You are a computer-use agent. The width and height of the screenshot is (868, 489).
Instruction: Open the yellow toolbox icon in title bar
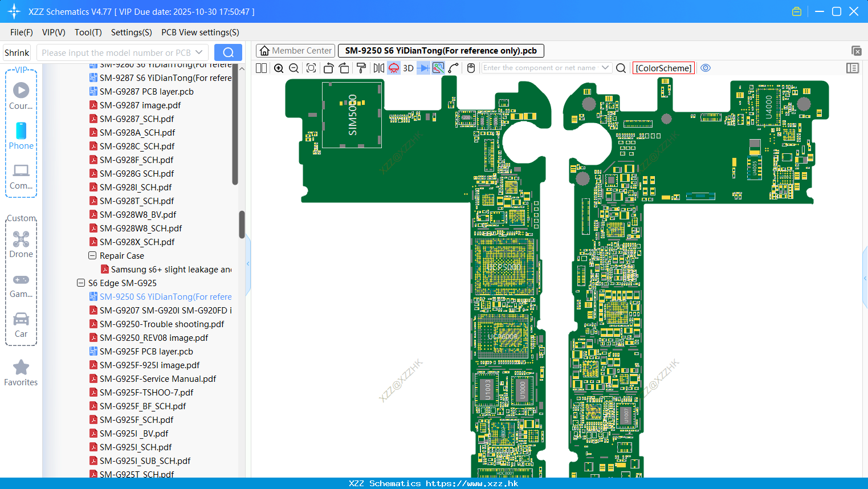[797, 11]
